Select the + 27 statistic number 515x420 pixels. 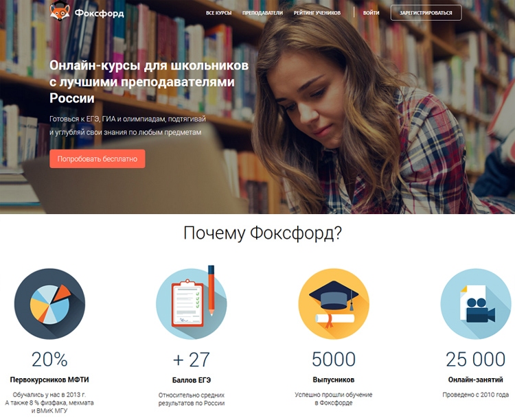pos(191,360)
